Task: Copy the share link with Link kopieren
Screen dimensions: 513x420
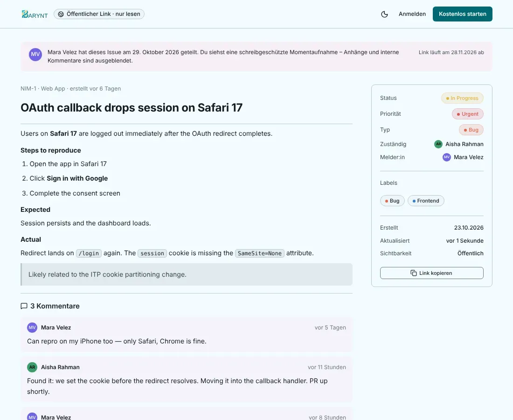Action: pos(431,273)
